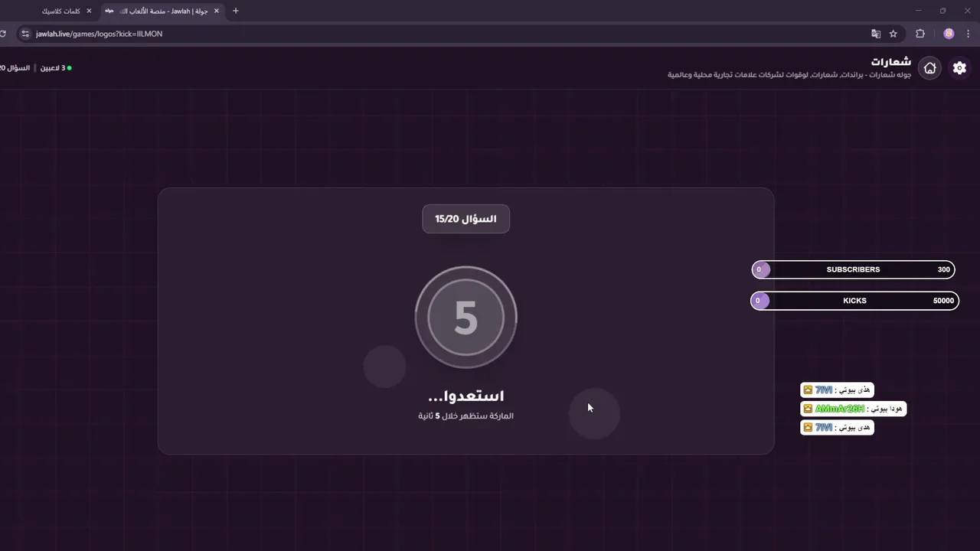Select the Jawlah جولة tab
The image size is (980, 551).
162,11
